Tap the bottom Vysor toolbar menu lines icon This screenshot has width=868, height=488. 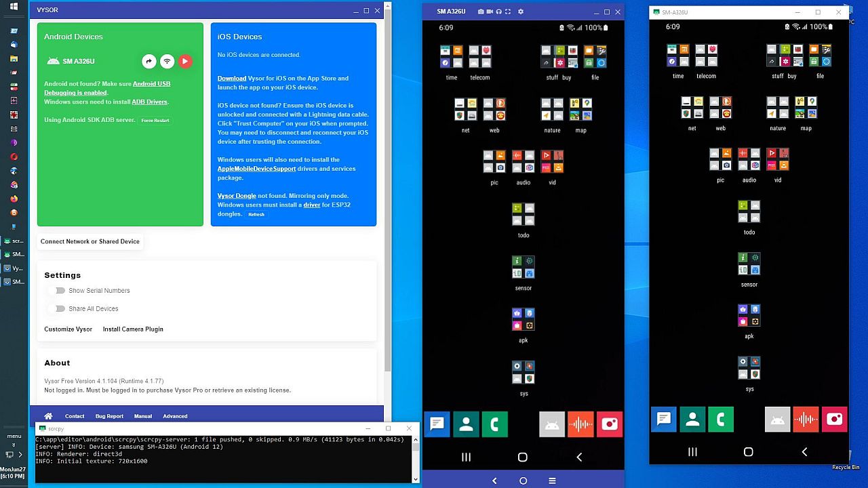coord(552,481)
